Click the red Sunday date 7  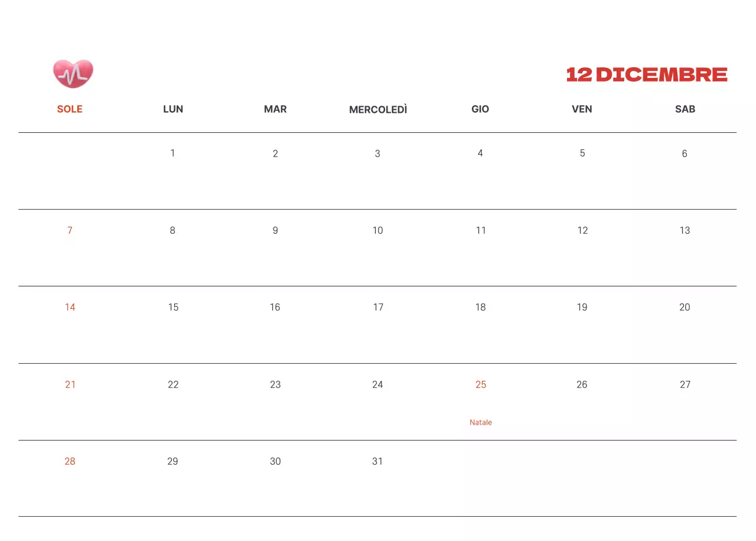coord(70,230)
